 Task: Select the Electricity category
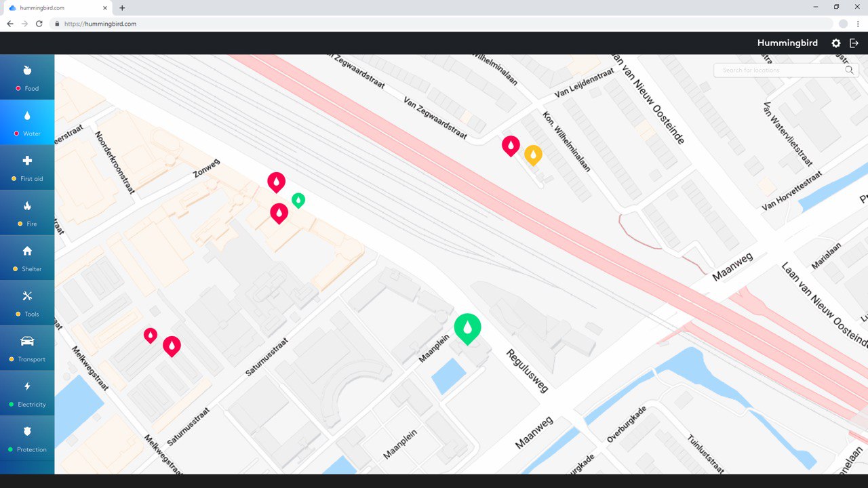click(x=27, y=394)
